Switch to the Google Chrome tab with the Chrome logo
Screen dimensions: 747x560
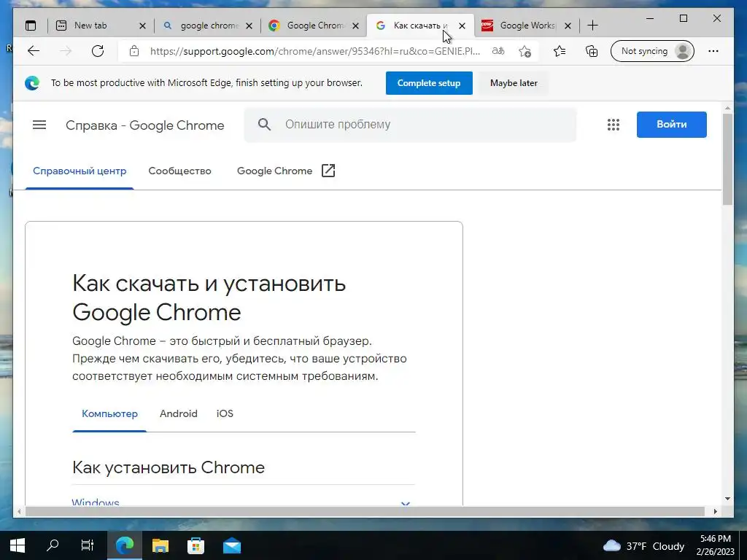(314, 26)
